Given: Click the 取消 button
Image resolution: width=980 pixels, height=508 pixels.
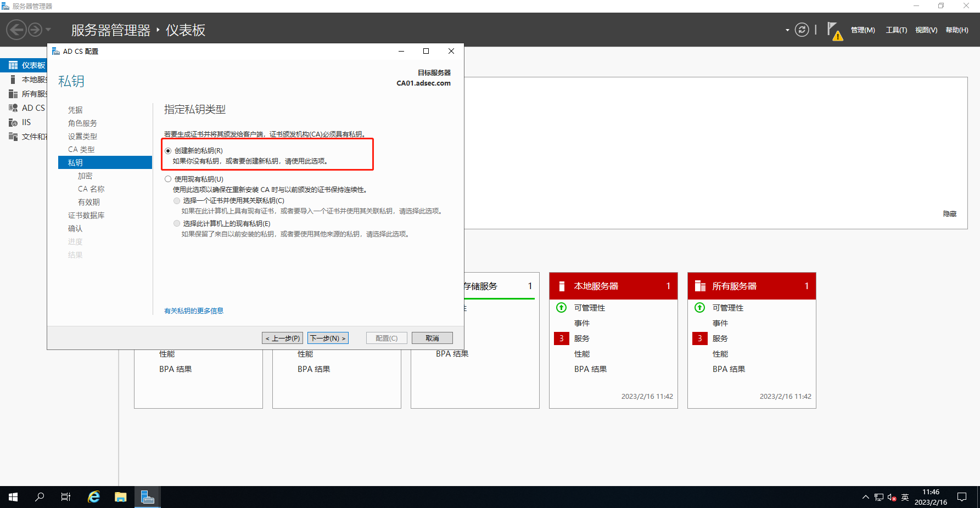Looking at the screenshot, I should [x=432, y=338].
